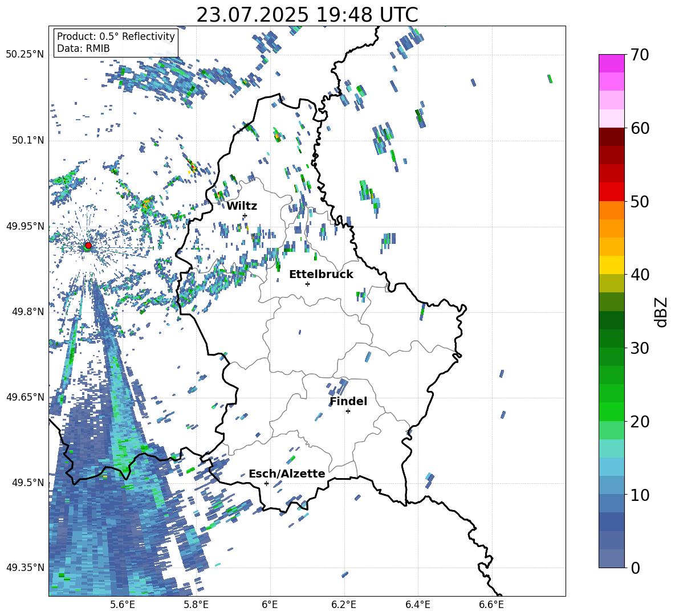Click the 49.95°N latitude label
This screenshot has width=675, height=616.
point(25,226)
